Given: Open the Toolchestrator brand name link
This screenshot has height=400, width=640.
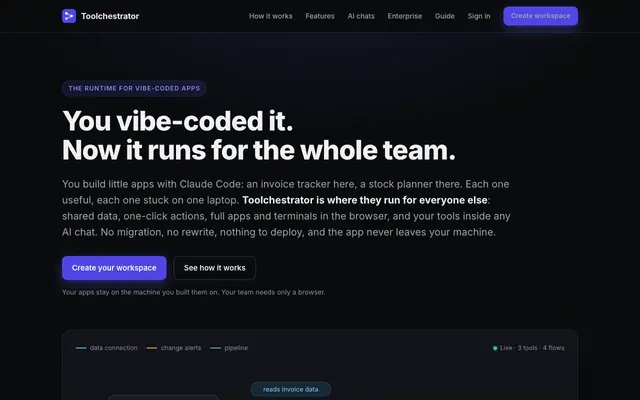Looking at the screenshot, I should pyautogui.click(x=110, y=16).
